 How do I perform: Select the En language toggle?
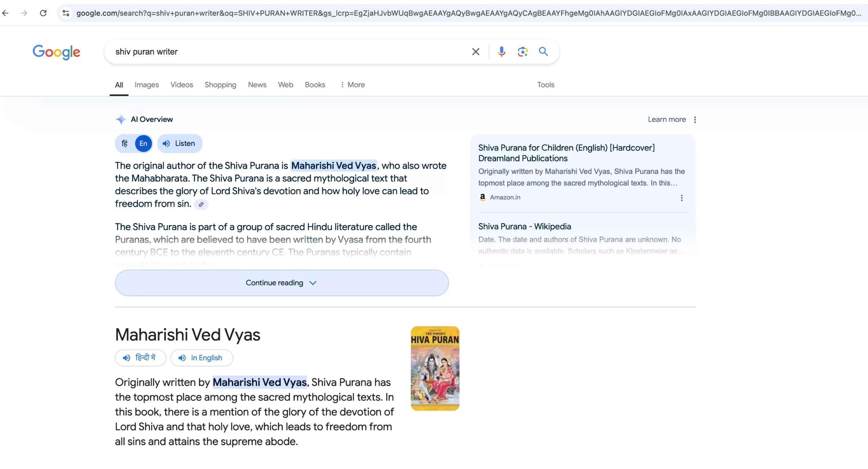tap(143, 143)
